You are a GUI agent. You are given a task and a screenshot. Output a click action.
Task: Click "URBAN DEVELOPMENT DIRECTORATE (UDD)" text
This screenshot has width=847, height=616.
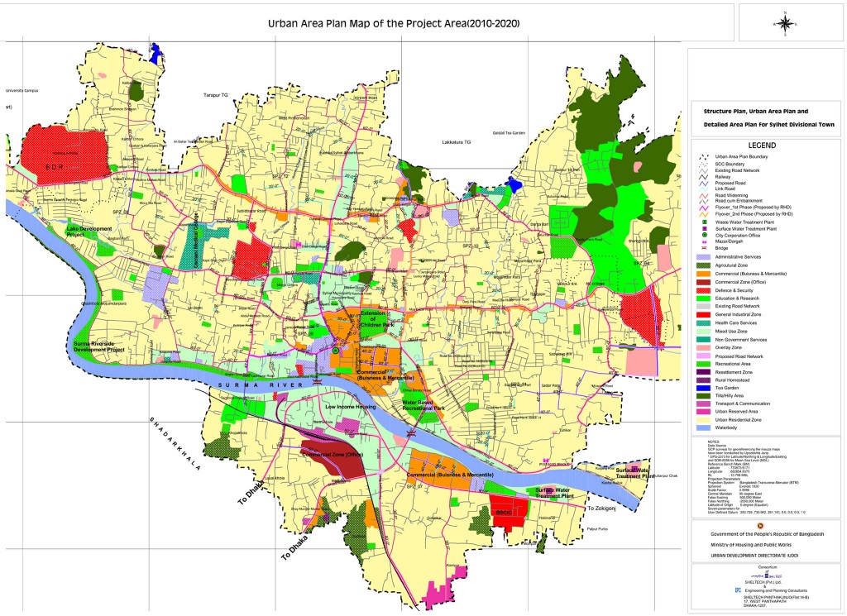(x=754, y=555)
